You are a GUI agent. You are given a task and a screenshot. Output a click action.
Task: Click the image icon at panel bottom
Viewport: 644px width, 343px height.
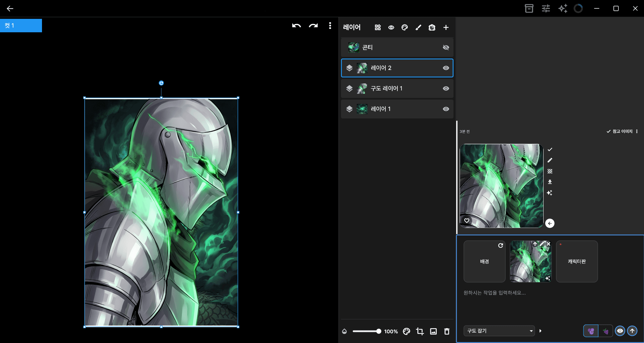point(433,331)
